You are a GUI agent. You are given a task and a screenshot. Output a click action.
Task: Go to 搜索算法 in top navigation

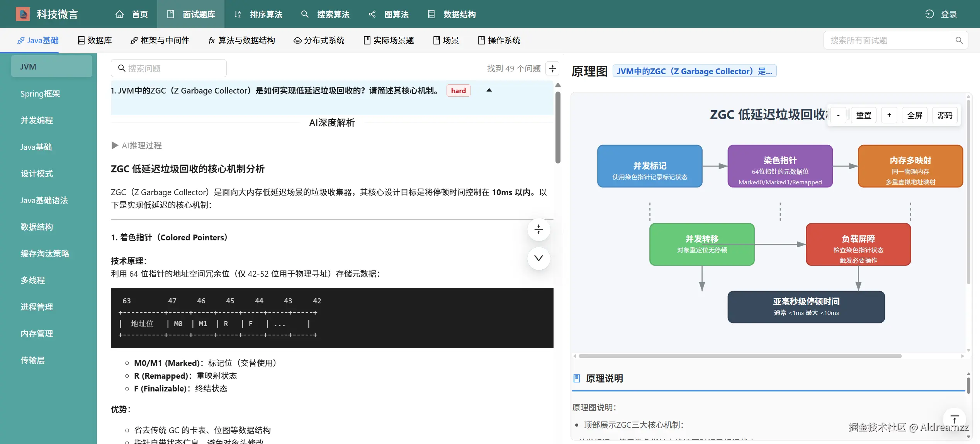pos(325,14)
